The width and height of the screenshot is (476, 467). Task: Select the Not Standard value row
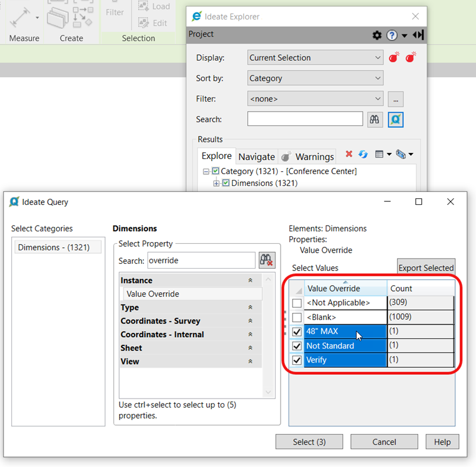[346, 346]
